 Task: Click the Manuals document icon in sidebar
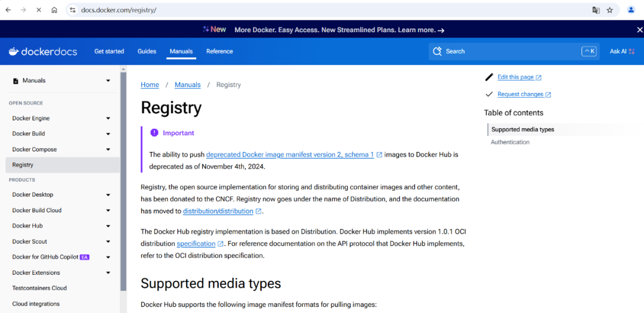point(16,81)
